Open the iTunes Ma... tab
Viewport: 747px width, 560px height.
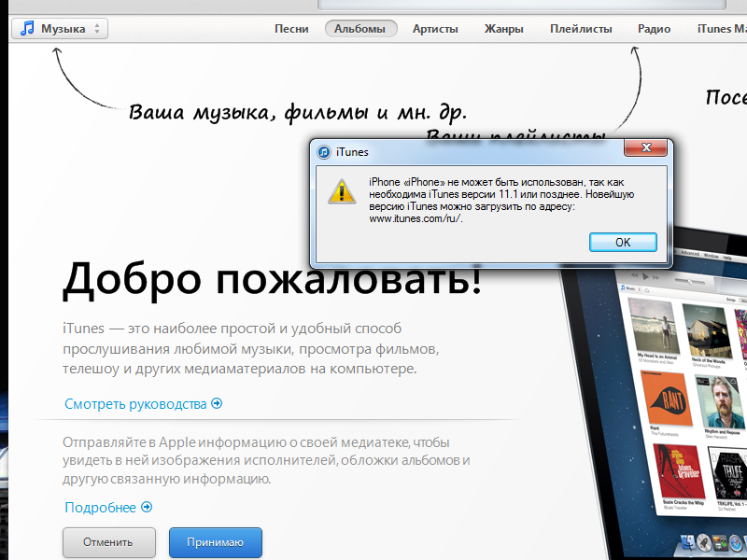tap(722, 29)
